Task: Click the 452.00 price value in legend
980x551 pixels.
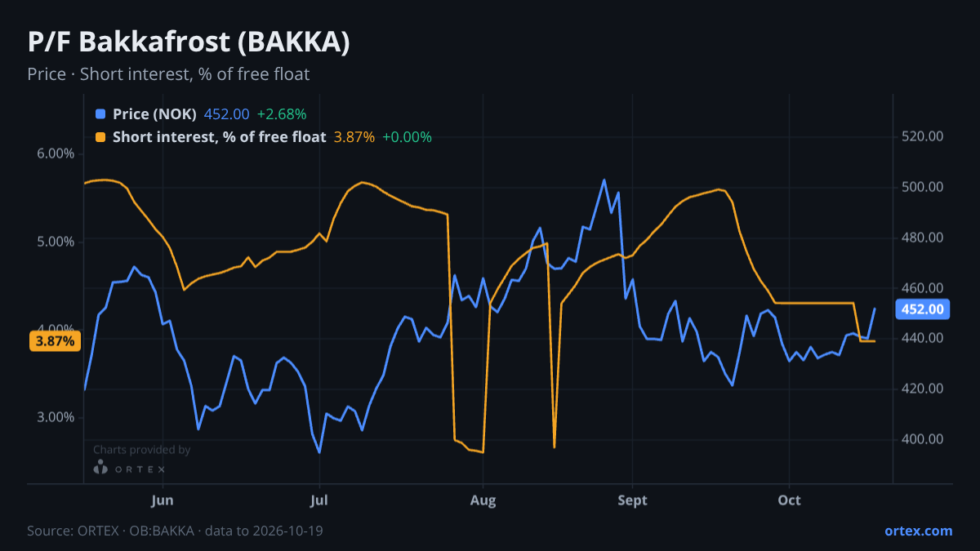Action: tap(226, 114)
